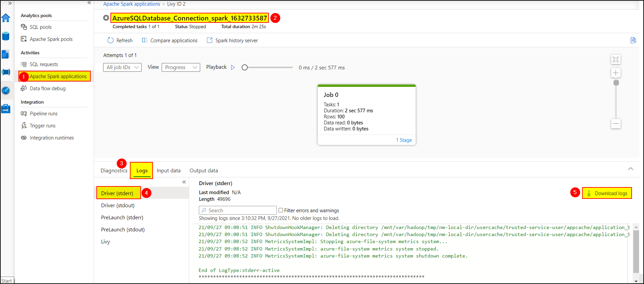
Task: Click Compare applications button
Action: click(x=170, y=40)
